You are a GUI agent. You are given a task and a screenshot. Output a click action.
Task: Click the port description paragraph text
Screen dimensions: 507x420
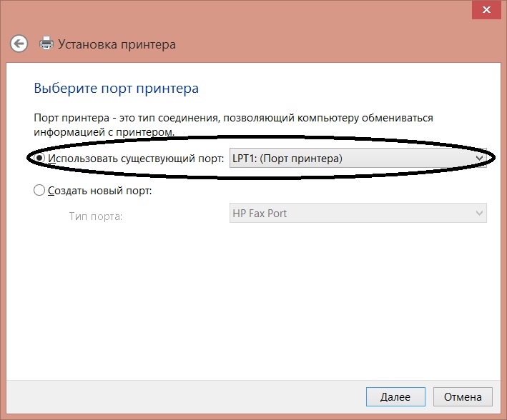[x=234, y=124]
